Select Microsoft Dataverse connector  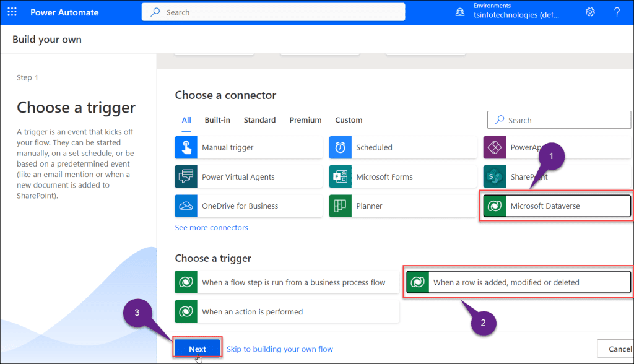[x=557, y=206]
